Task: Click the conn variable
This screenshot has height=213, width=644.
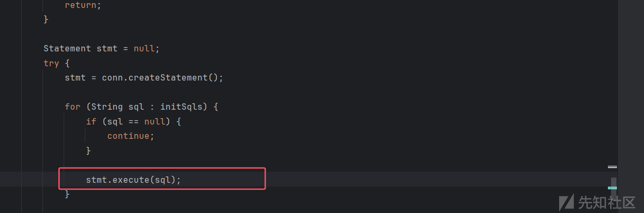Action: pyautogui.click(x=112, y=77)
